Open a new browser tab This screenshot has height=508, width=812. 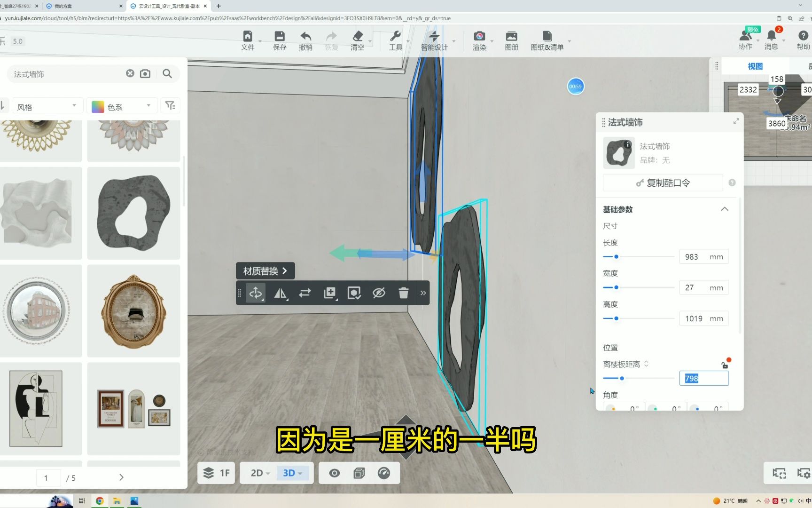tap(219, 6)
